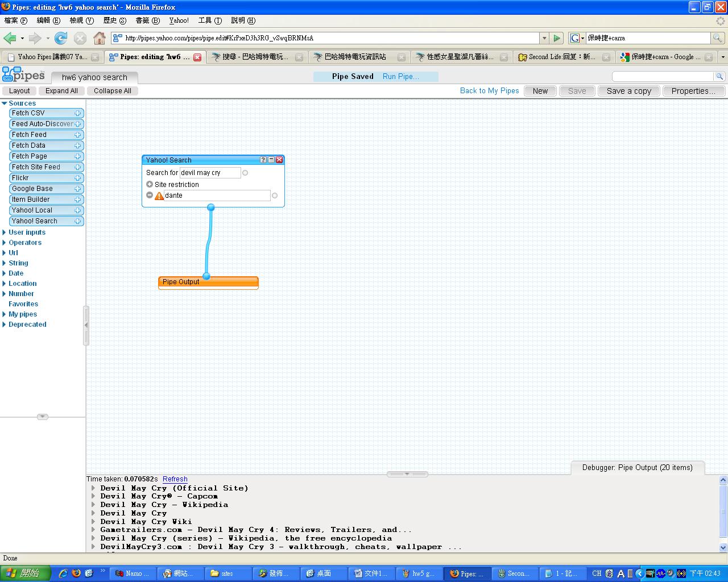Remove the dante site restriction row

pyautogui.click(x=150, y=195)
